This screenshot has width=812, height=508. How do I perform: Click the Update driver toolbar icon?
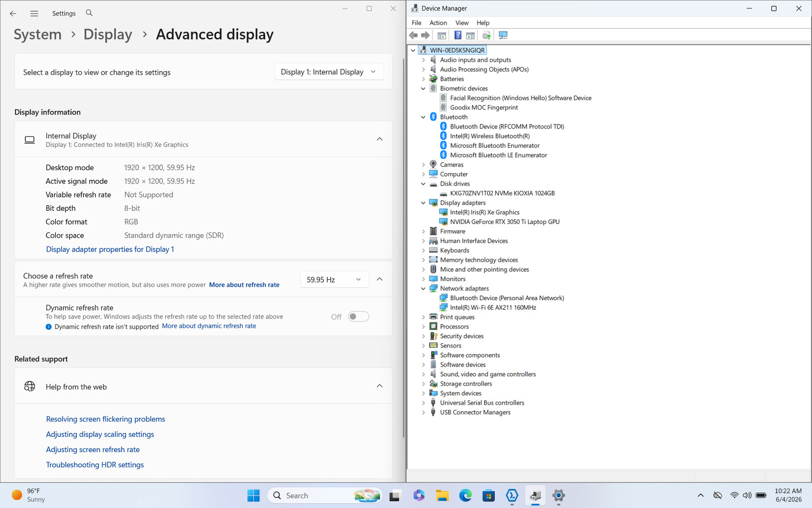click(486, 35)
